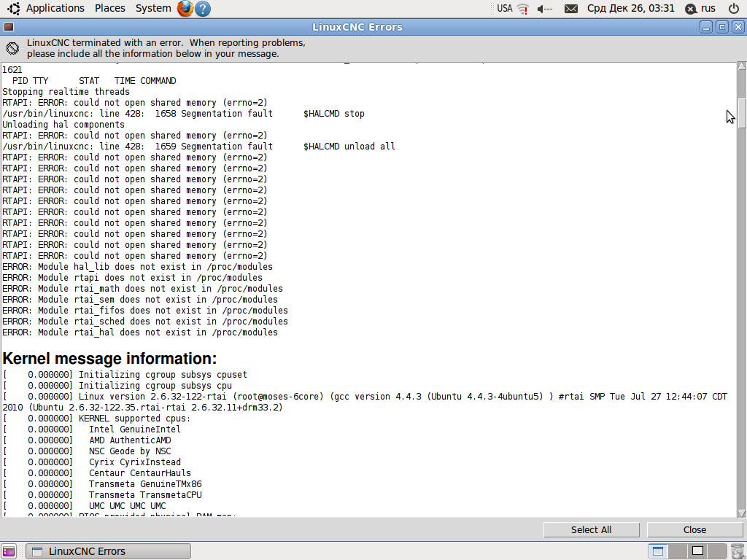
Task: Click the '$HALCMD unload all' line
Action: click(198, 146)
